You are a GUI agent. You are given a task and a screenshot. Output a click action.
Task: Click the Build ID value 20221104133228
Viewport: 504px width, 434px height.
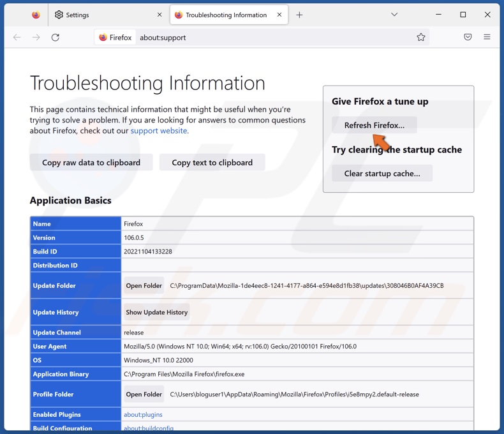[x=148, y=251]
